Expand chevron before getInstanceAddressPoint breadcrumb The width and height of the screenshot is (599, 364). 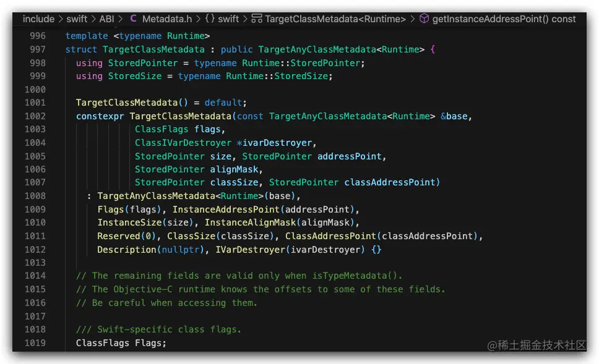click(x=413, y=19)
